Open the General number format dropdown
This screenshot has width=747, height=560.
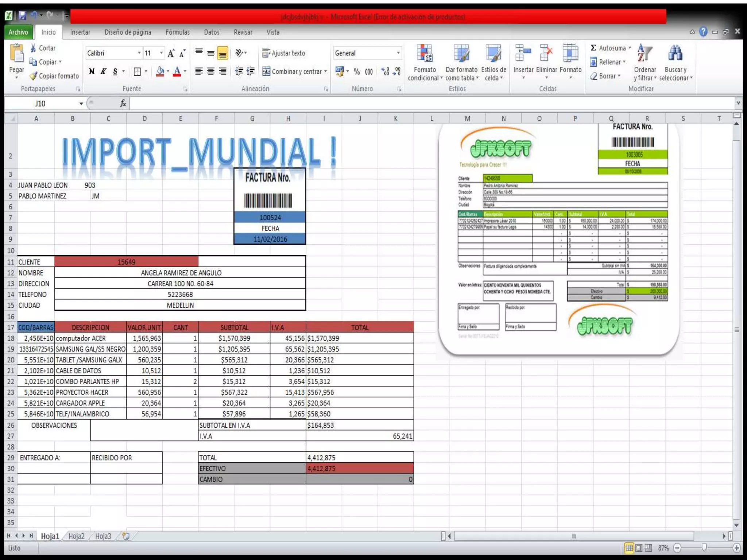click(398, 53)
